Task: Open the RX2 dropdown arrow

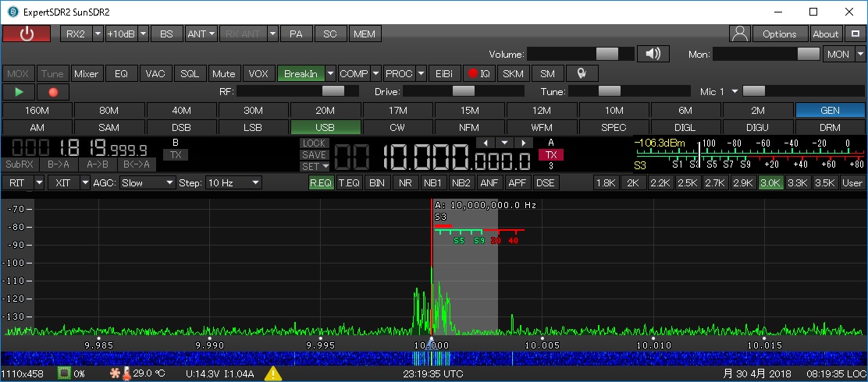Action: (98, 34)
